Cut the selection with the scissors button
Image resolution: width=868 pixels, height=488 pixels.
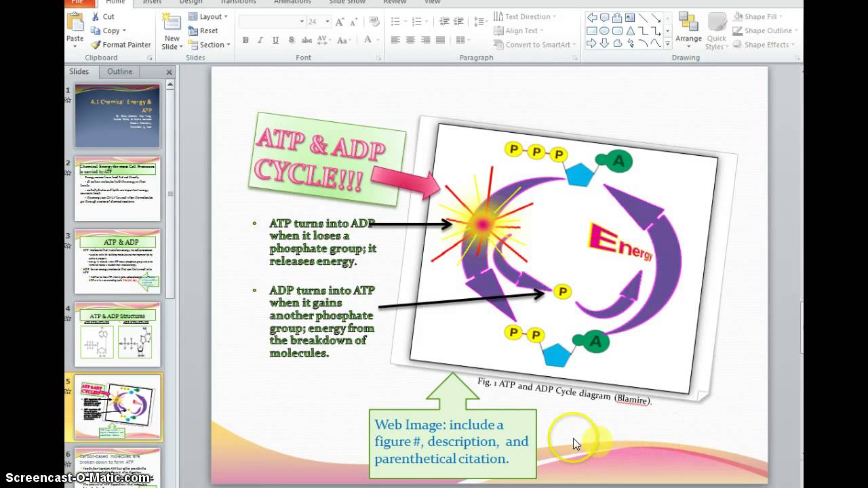click(103, 17)
